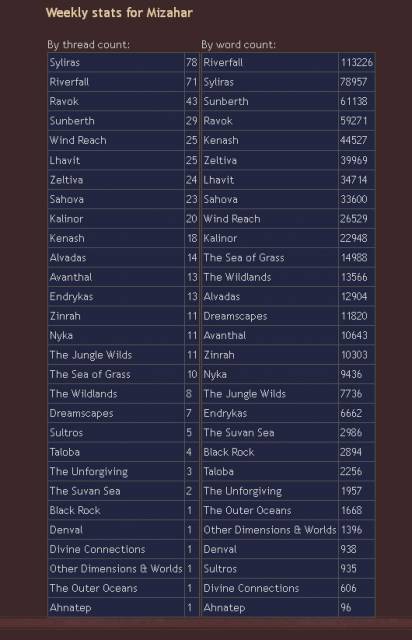Open Ravok in the thread count list

click(x=64, y=101)
